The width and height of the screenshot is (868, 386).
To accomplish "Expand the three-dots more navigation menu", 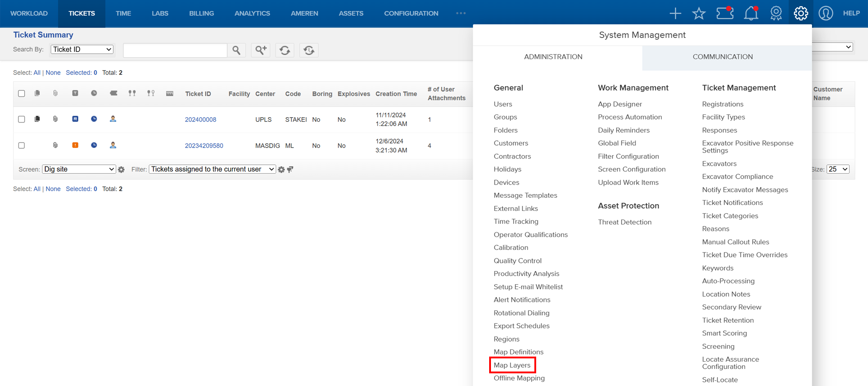I will (461, 13).
